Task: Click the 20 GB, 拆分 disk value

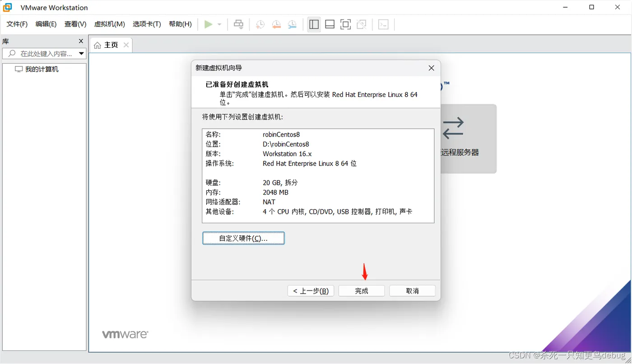Action: pos(280,183)
